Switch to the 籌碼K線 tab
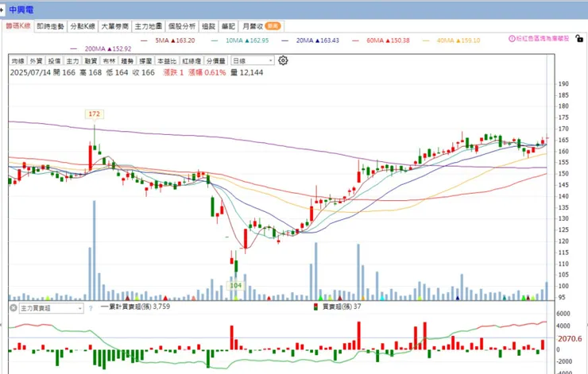588x374 pixels. 18,26
